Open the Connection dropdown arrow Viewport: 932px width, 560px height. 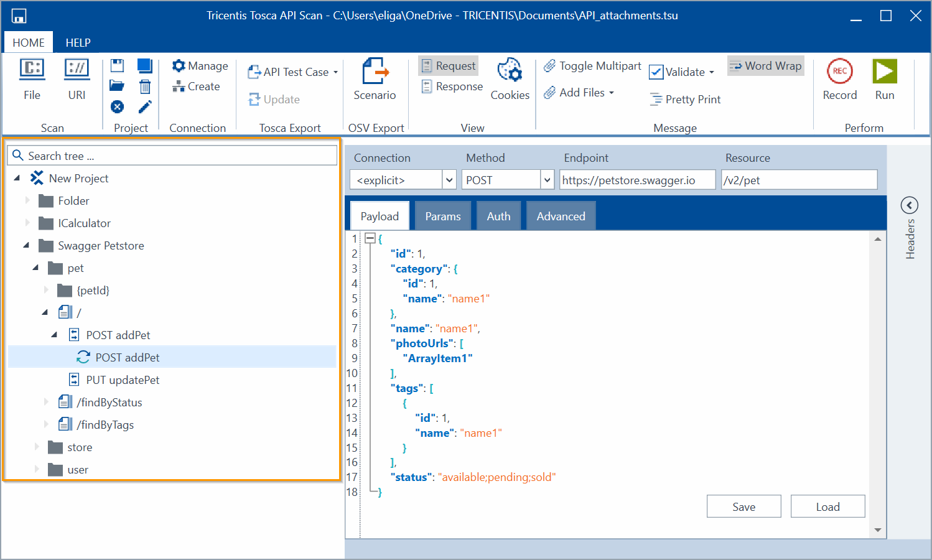(449, 180)
